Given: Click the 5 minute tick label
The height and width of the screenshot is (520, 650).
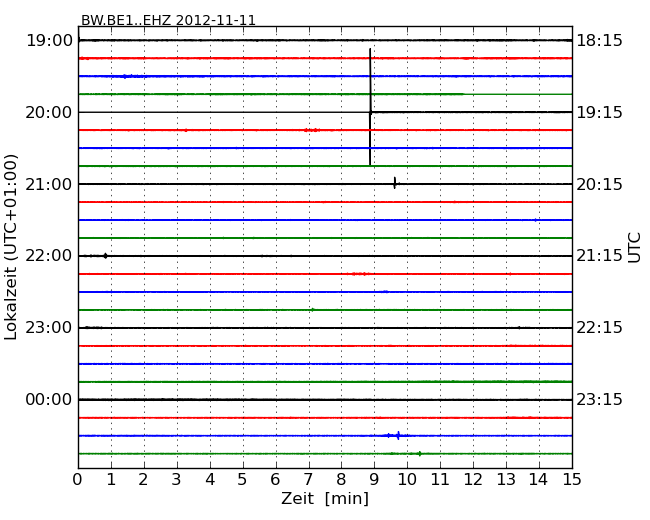Looking at the screenshot, I should (x=243, y=479).
